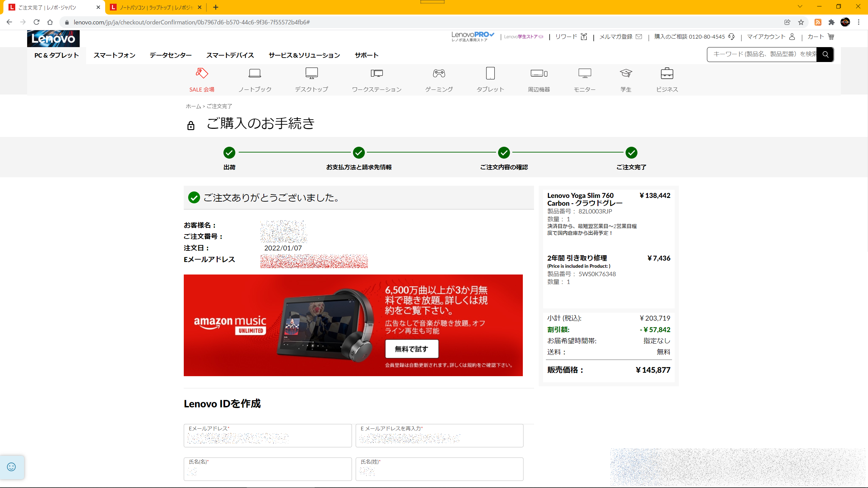This screenshot has height=488, width=868.
Task: Click the browser home button
Action: pyautogui.click(x=50, y=22)
